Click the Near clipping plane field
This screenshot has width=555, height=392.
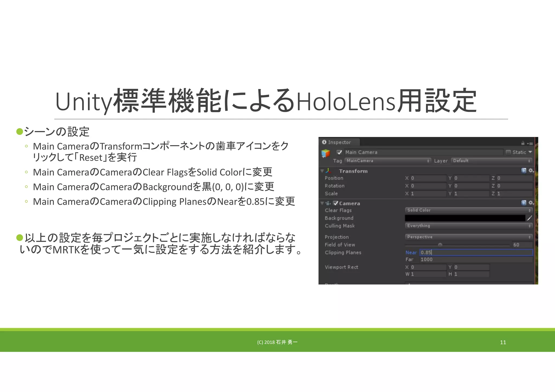click(476, 253)
